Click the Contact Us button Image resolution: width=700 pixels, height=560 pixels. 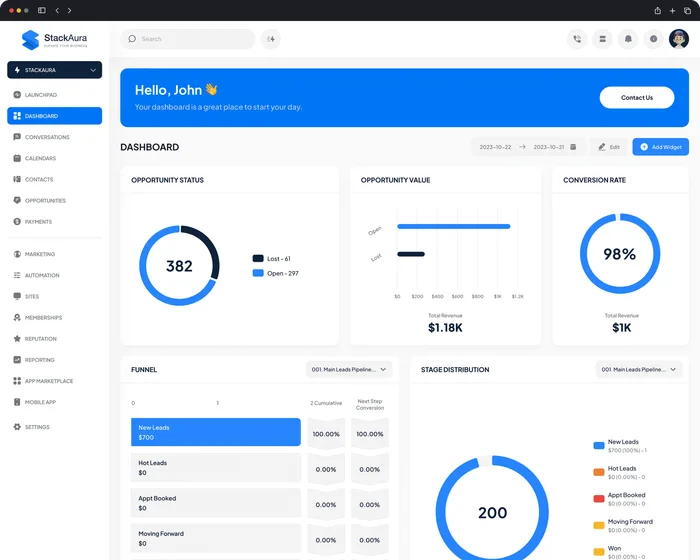pyautogui.click(x=637, y=98)
